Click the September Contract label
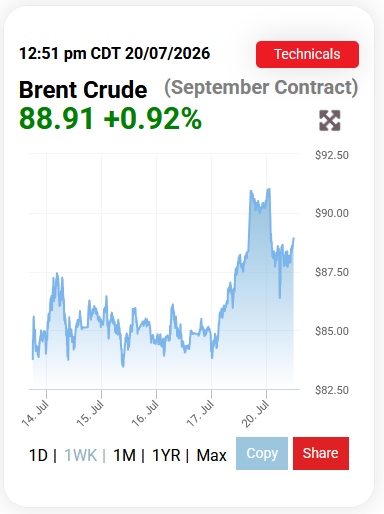Image resolution: width=384 pixels, height=514 pixels. point(261,88)
